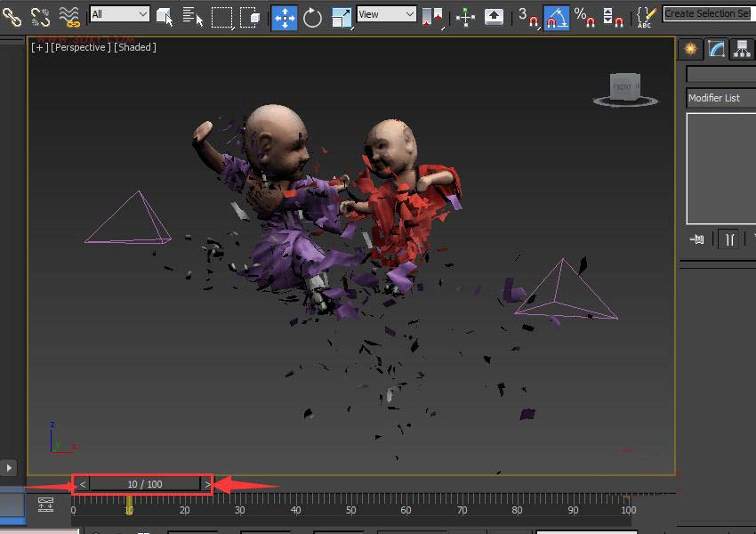Click the next frame arrow on time slider

coord(206,484)
